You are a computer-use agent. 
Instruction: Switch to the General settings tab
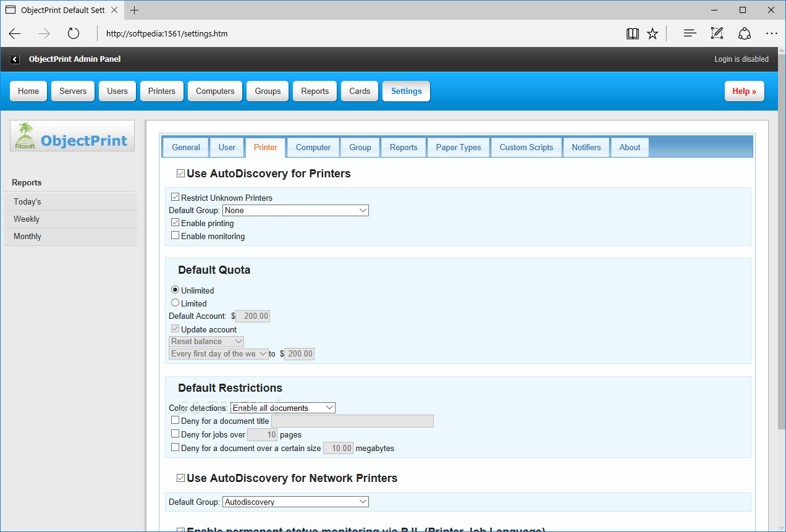click(186, 147)
